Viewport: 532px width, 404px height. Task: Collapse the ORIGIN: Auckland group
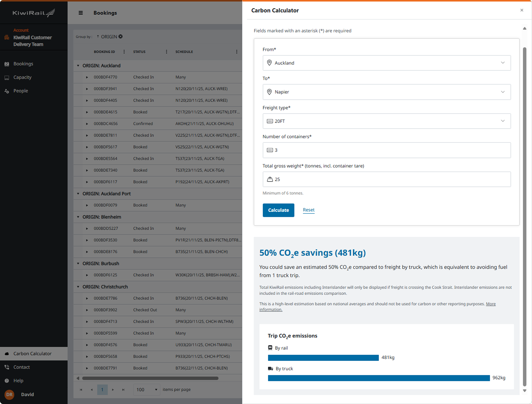coord(78,66)
